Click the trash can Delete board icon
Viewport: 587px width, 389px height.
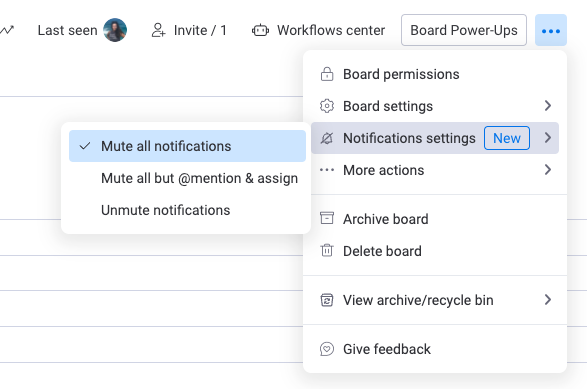point(327,250)
